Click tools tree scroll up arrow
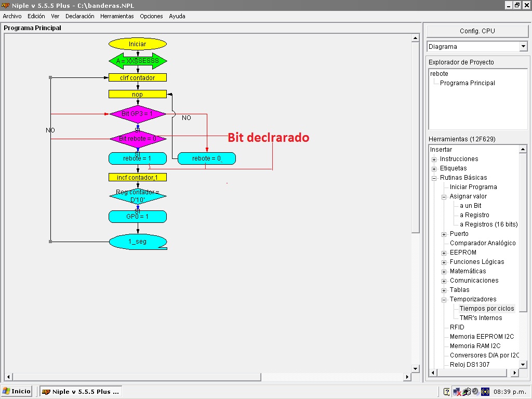 [x=523, y=149]
